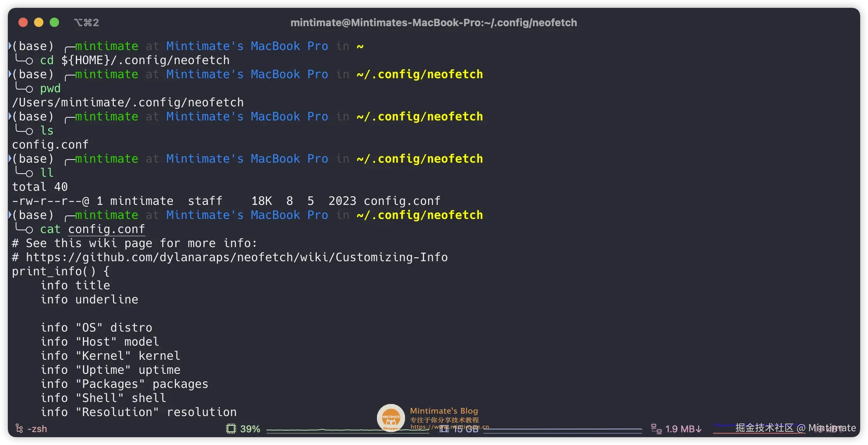Image resolution: width=868 pixels, height=445 pixels.
Task: Click the red close window button
Action: pos(23,23)
